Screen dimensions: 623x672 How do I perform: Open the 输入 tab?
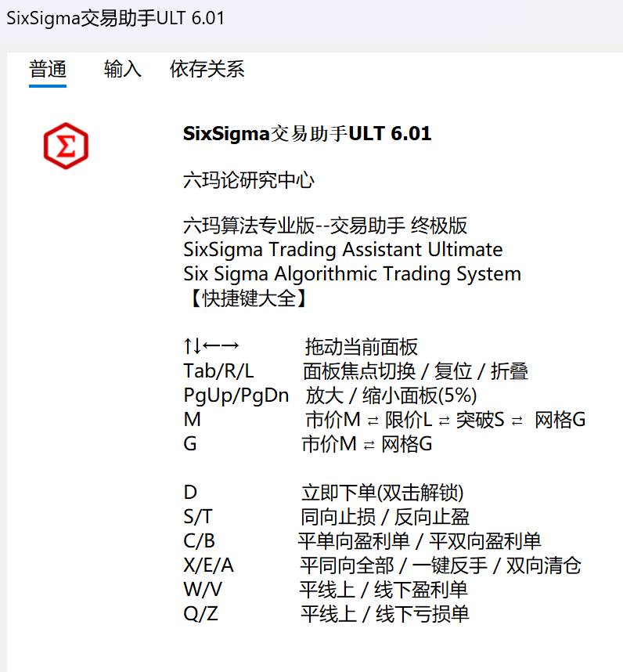[x=123, y=69]
